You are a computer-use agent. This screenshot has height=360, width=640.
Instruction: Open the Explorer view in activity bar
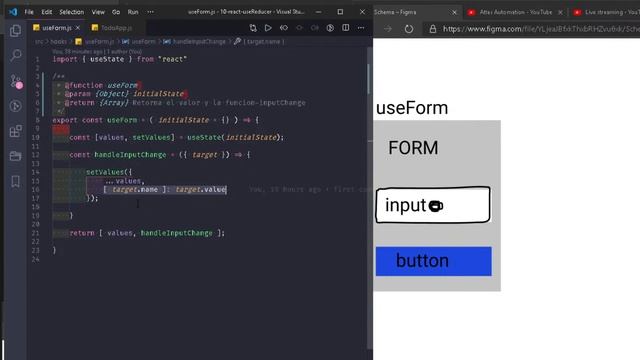click(16, 31)
